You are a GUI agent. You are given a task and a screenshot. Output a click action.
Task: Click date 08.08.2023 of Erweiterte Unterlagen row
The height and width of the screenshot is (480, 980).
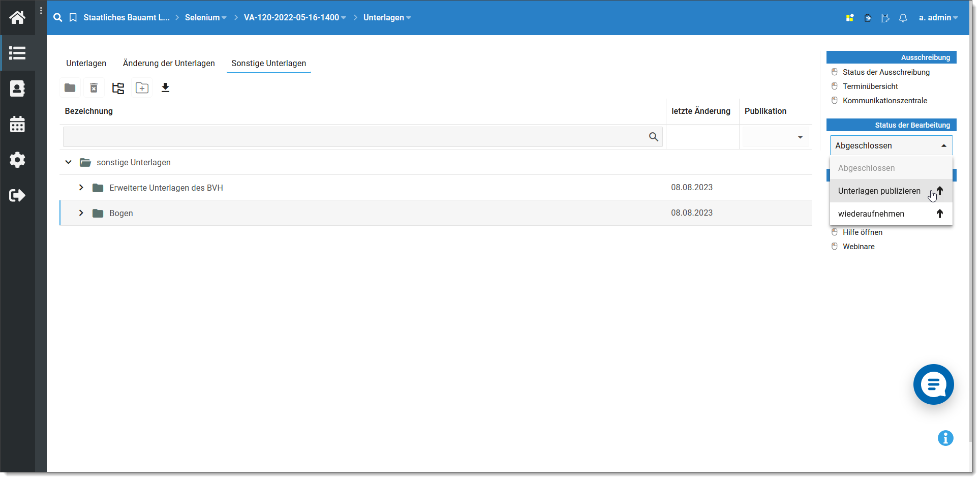point(692,187)
